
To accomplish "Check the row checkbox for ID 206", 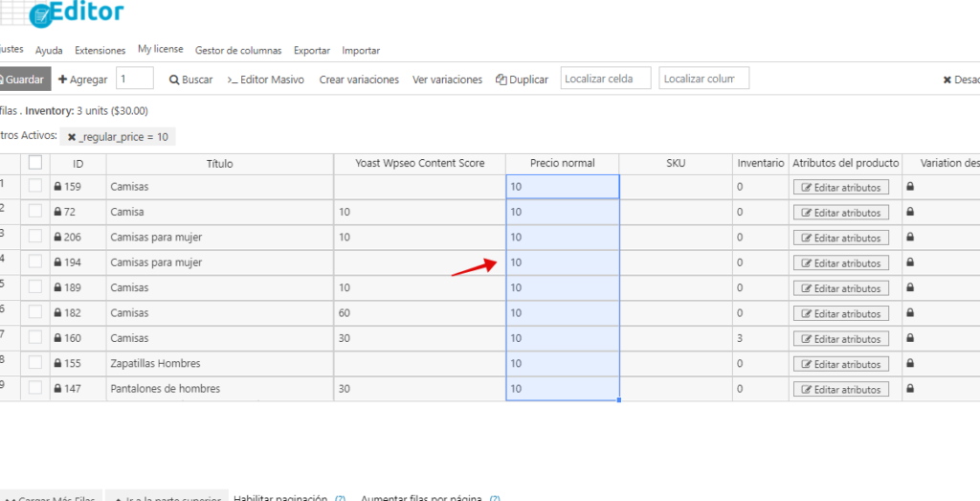I will 35,237.
